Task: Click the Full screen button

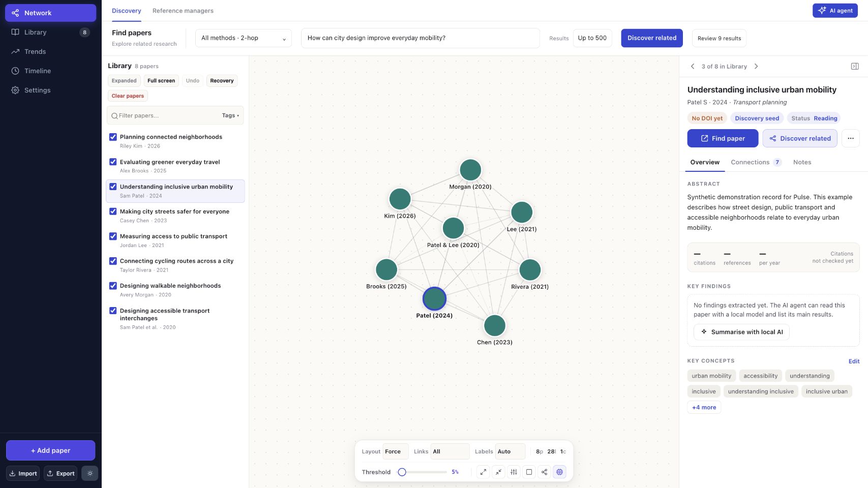Action: click(x=161, y=80)
